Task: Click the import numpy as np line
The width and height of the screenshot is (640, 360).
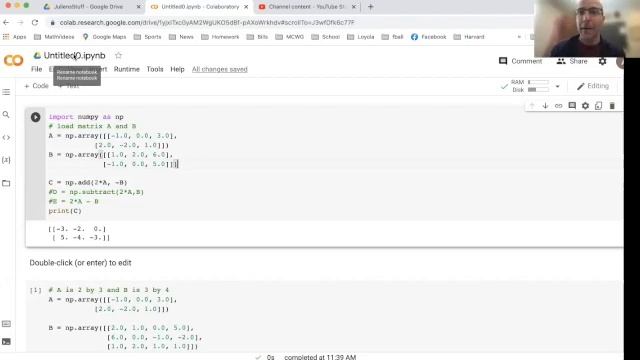Action: pos(86,117)
